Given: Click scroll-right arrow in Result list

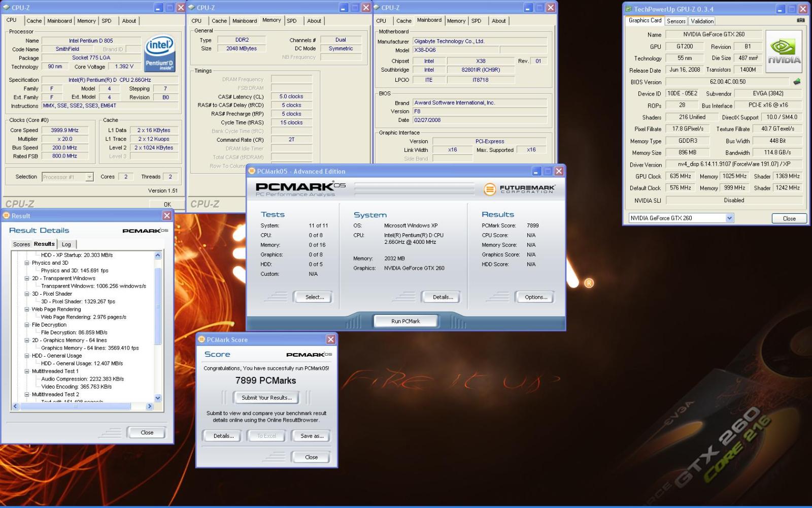Looking at the screenshot, I should 149,406.
